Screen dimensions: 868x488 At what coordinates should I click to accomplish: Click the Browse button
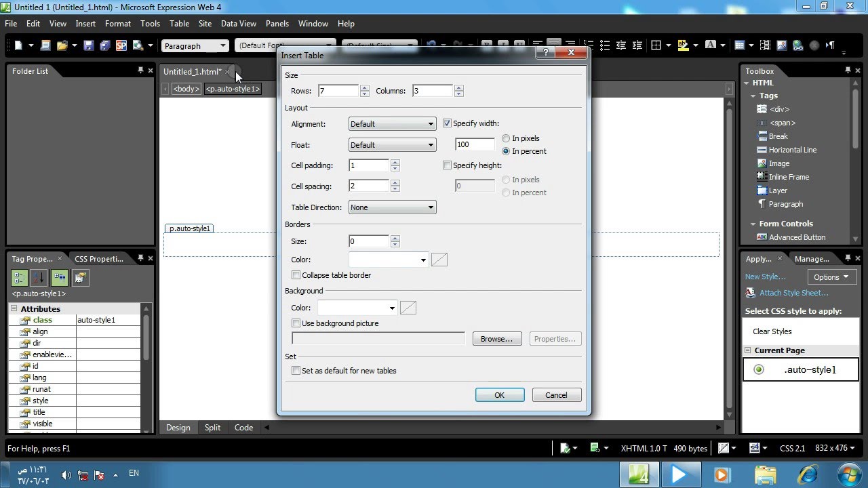[x=497, y=339]
